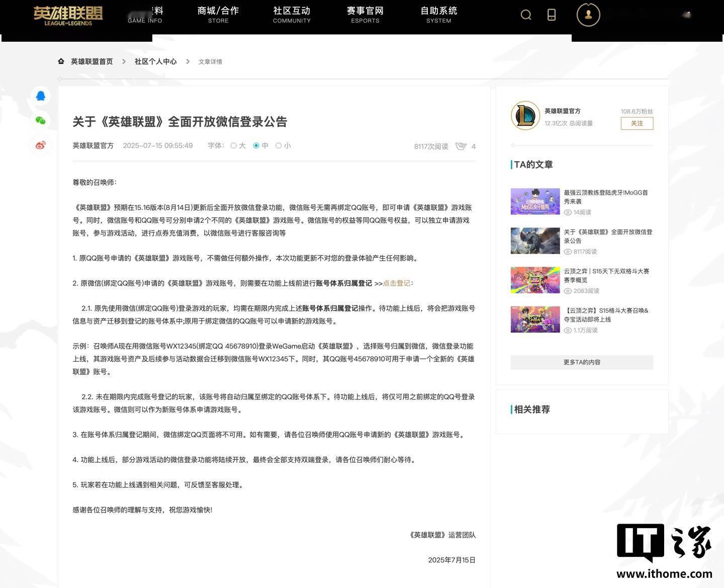Click the date 2025-07-15 09:55:49
The image size is (724, 588).
pos(158,146)
